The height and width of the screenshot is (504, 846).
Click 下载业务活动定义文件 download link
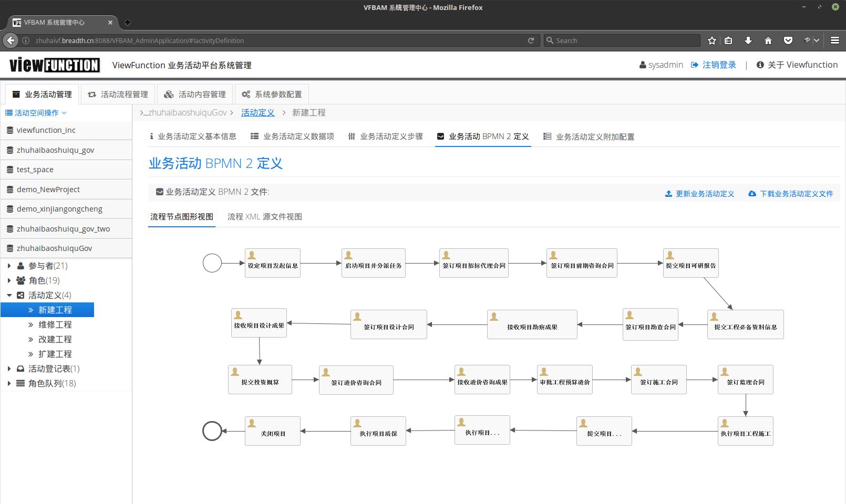tap(791, 194)
